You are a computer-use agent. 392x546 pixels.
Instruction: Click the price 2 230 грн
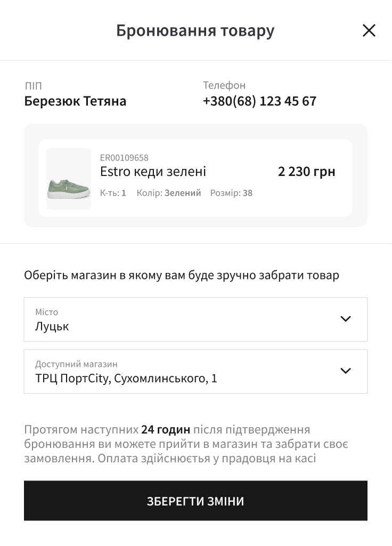306,172
